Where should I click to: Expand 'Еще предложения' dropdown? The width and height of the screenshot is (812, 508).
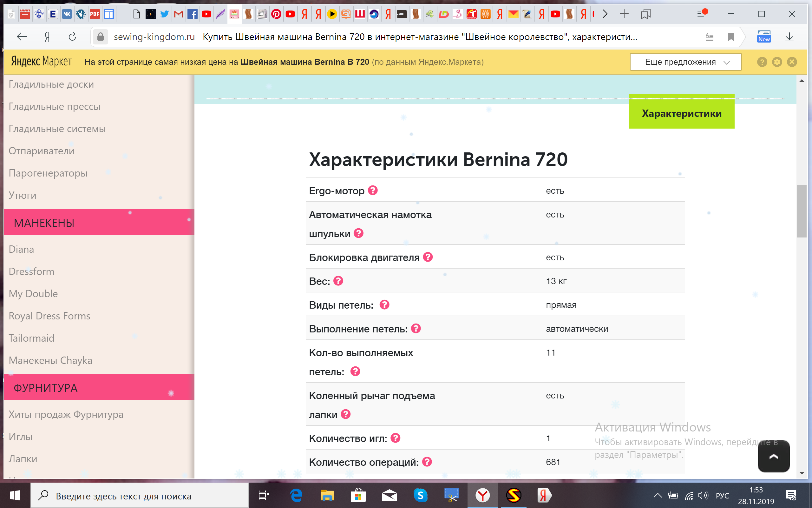pyautogui.click(x=686, y=62)
